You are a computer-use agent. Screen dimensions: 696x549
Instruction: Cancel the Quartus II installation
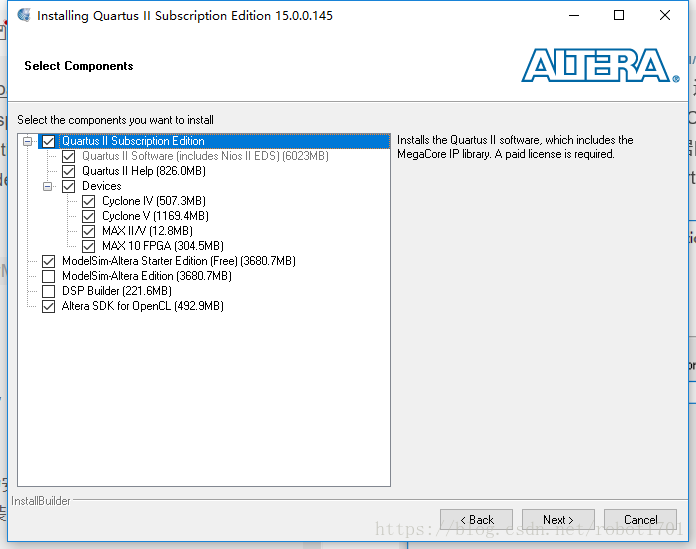(640, 519)
